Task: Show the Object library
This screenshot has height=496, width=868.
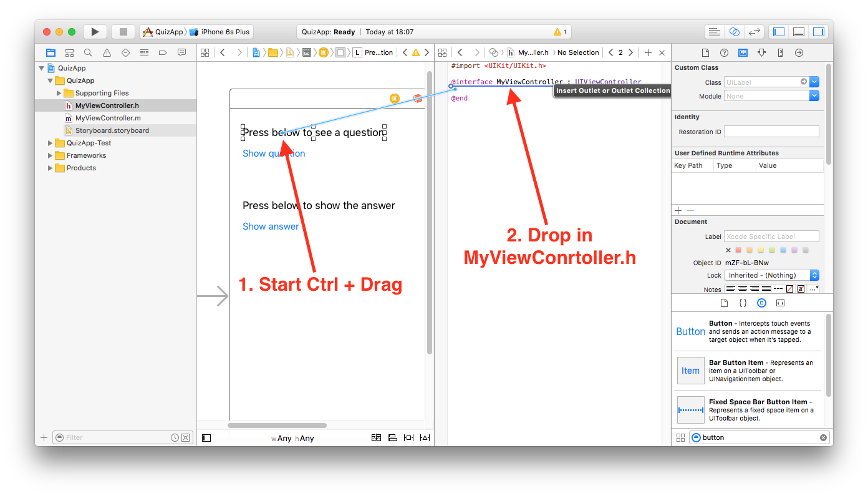Action: click(761, 303)
